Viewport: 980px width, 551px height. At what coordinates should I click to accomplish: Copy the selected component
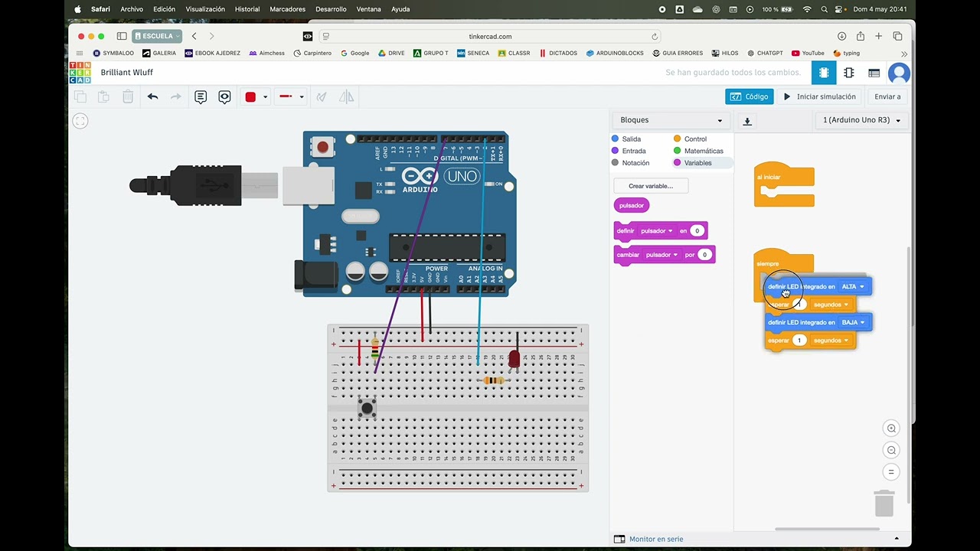click(80, 96)
